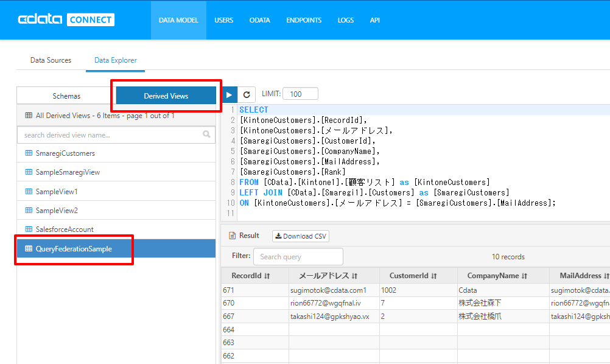Click the email cell sugimotok@cdata.com1

pyautogui.click(x=334, y=290)
